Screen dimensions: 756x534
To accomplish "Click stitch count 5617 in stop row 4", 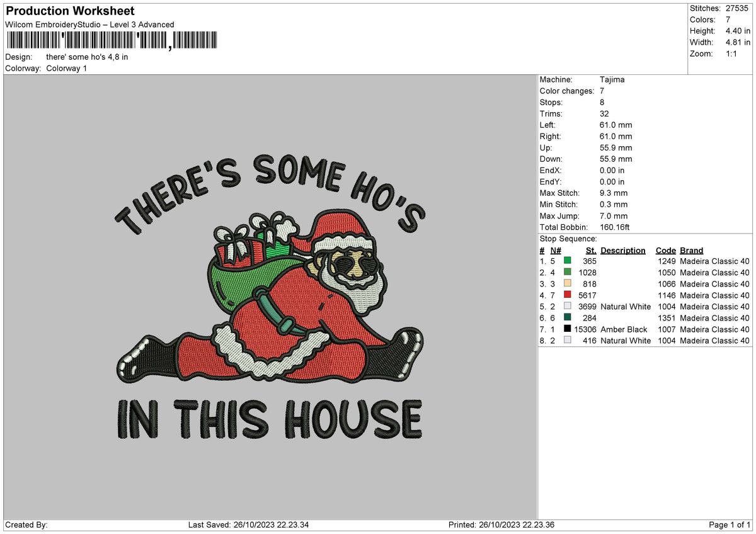I will click(x=587, y=295).
